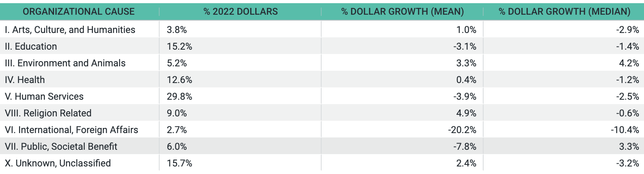Select the 4.2% Environment median growth cell
The image size is (644, 174).
(x=629, y=63)
